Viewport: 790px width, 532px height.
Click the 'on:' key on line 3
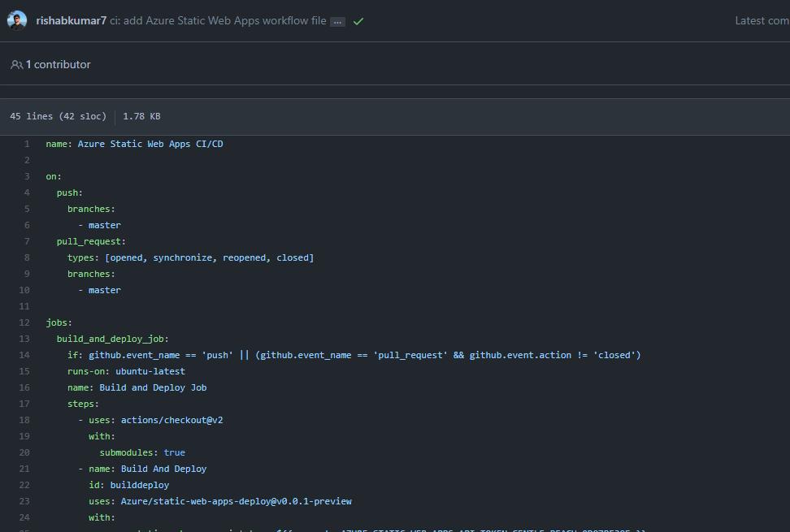[x=54, y=177]
